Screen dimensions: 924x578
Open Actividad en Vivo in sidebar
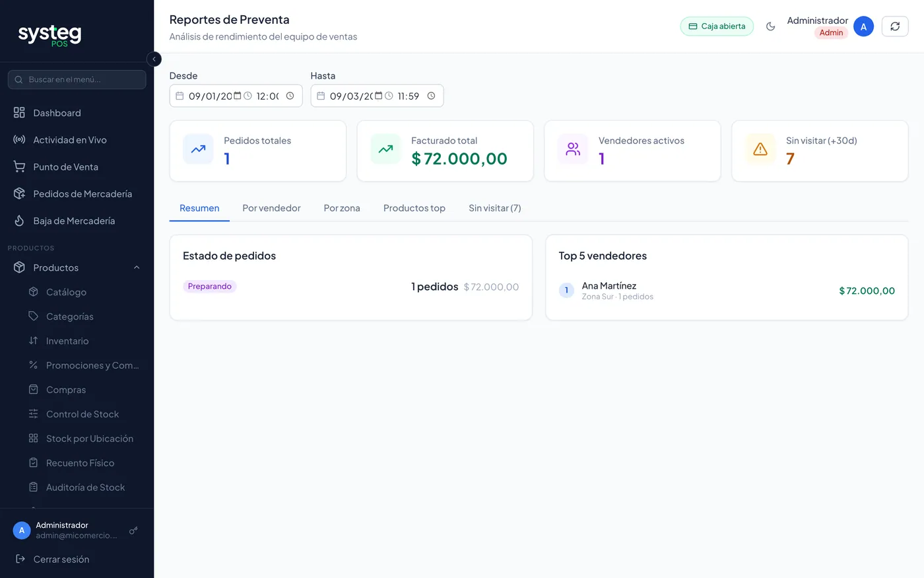point(77,140)
